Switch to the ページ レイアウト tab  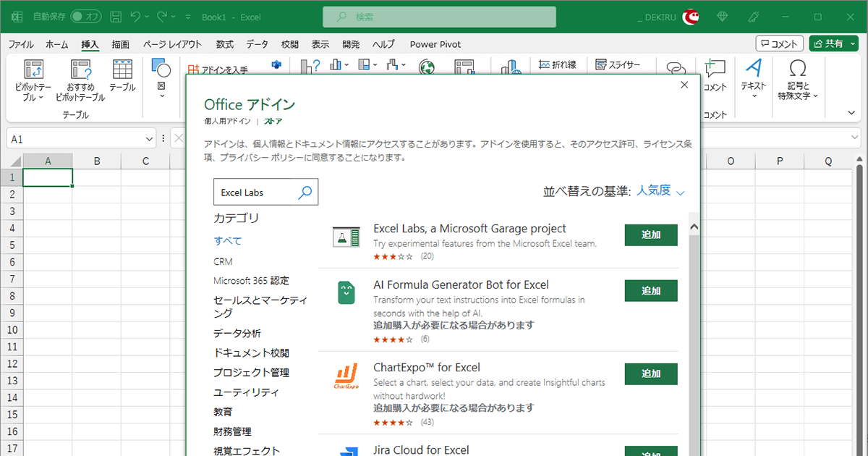[172, 44]
